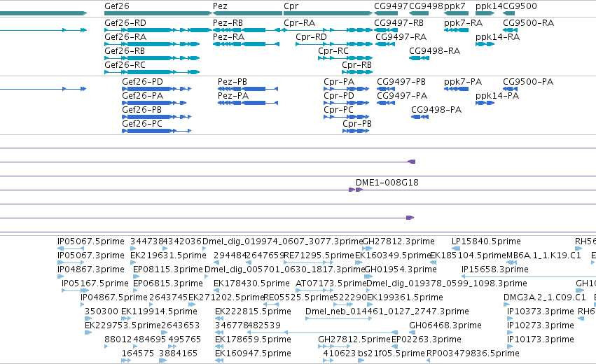
Task: Select the GH01954.3prime EST label
Action: point(400,269)
